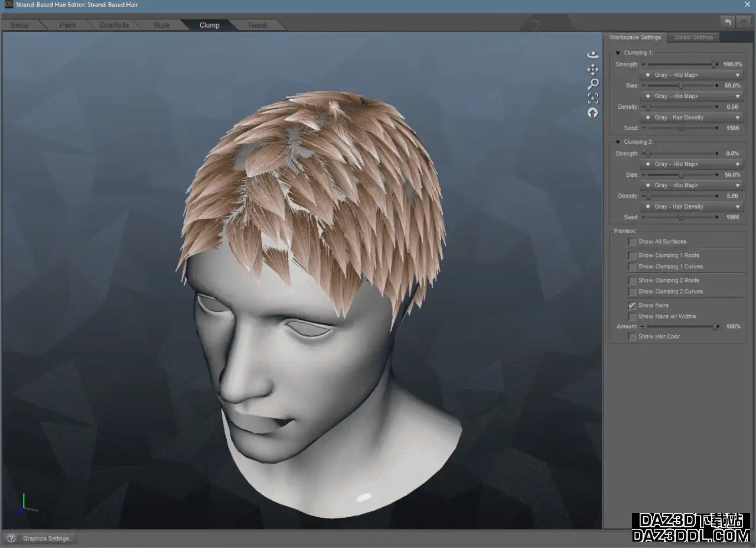This screenshot has width=756, height=548.
Task: Open help via the question mark icon
Action: 11,539
